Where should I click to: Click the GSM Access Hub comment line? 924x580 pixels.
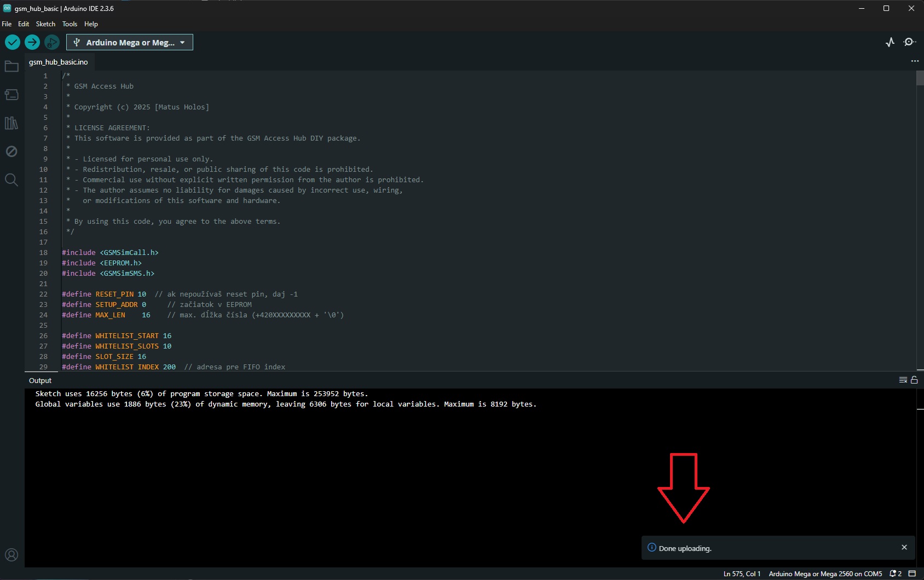[x=100, y=86]
